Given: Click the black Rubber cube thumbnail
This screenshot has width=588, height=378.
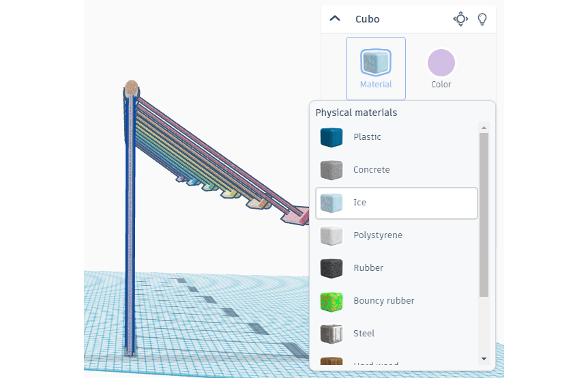Looking at the screenshot, I should (x=332, y=268).
